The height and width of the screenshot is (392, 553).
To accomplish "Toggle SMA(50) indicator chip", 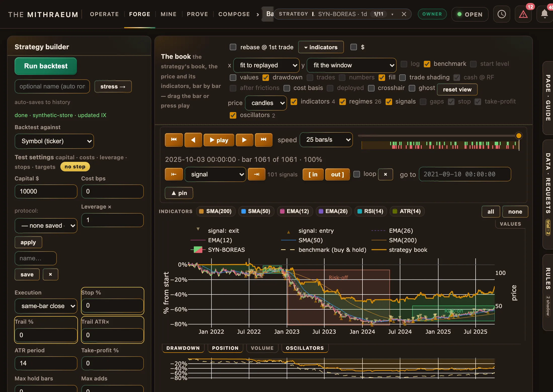I will click(256, 211).
